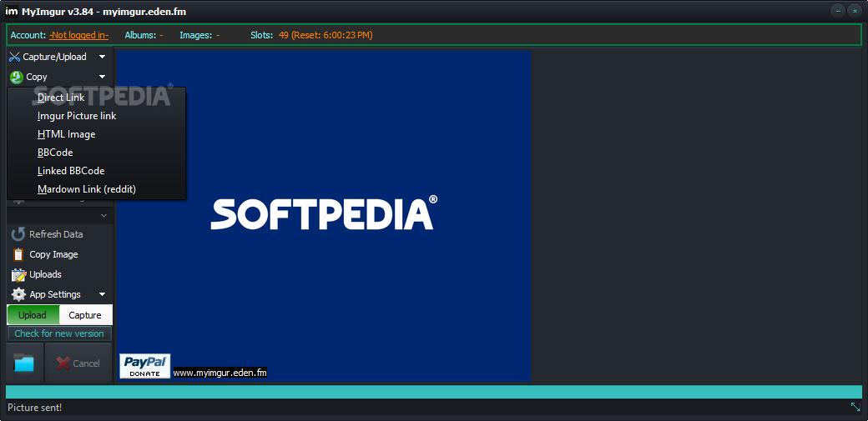The width and height of the screenshot is (868, 421).
Task: Click the Capture/Upload scissors icon
Action: tap(15, 57)
